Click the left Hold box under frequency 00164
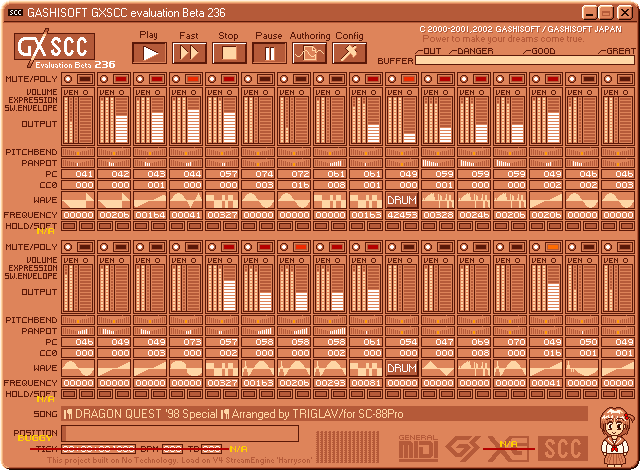The width and height of the screenshot is (640, 470). tap(141, 226)
